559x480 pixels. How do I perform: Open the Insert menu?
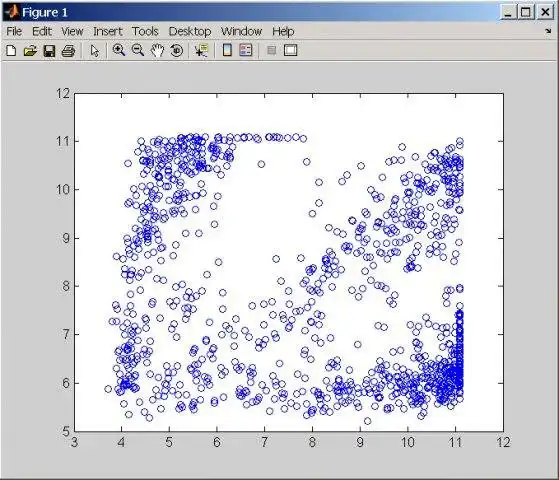pos(108,31)
